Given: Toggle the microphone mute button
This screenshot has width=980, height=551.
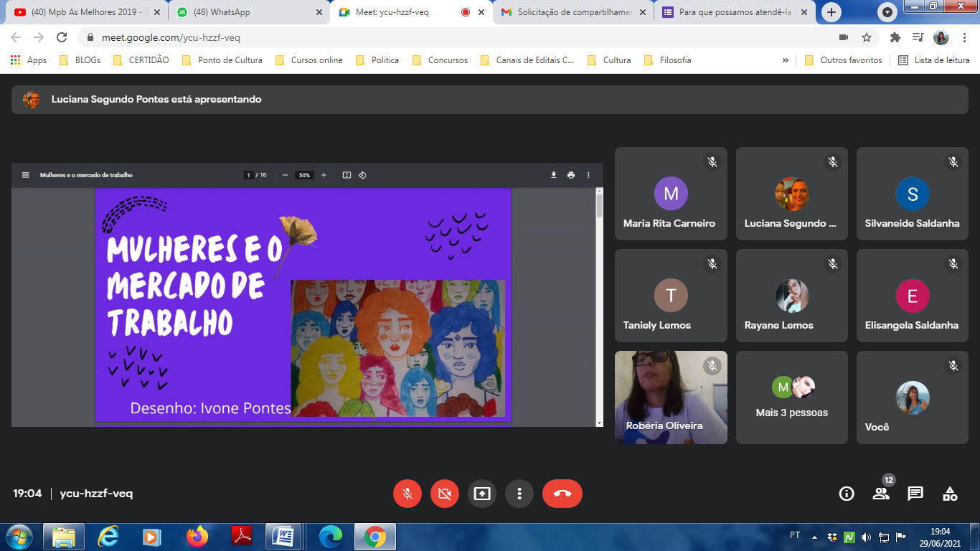Looking at the screenshot, I should click(x=407, y=494).
